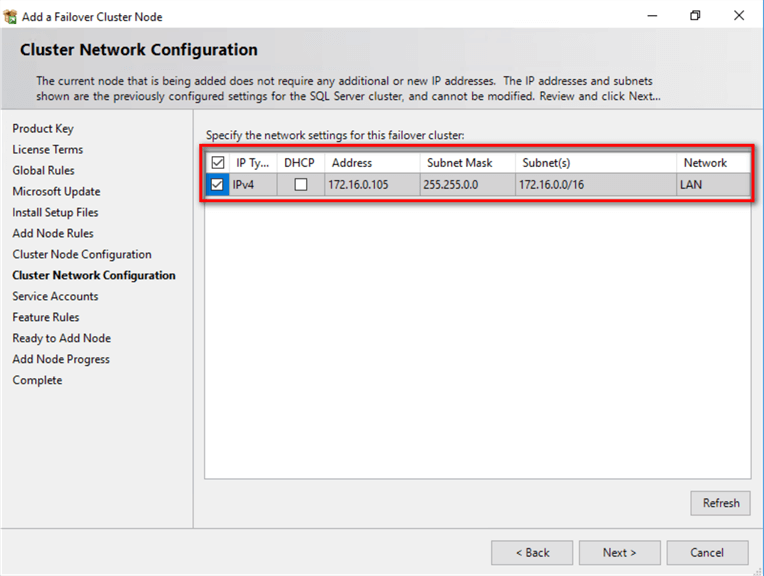Select the Product Key step
This screenshot has width=764, height=576.
[43, 129]
